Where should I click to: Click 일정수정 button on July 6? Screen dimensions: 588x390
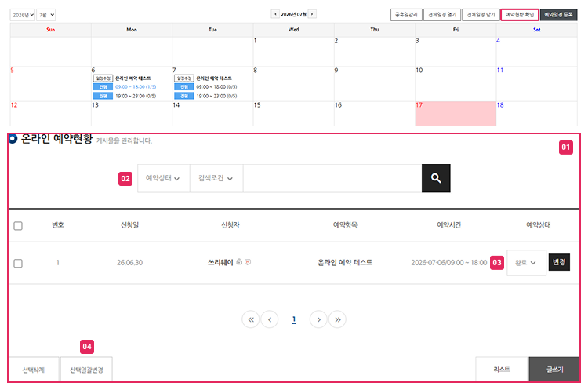(103, 78)
